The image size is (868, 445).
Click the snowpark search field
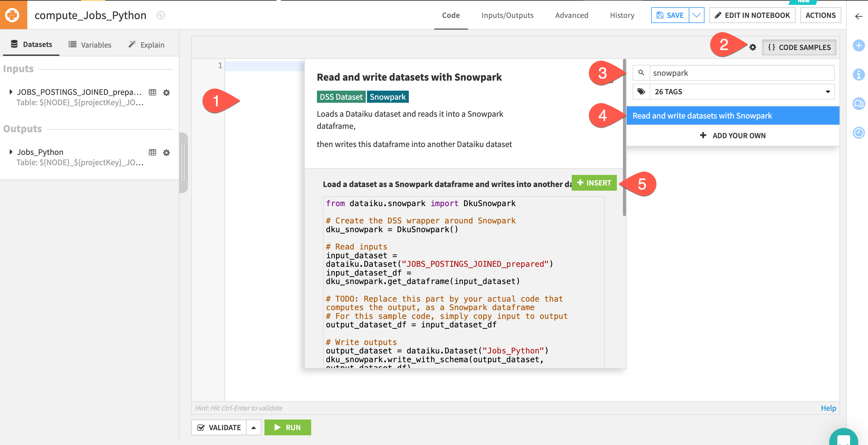pyautogui.click(x=741, y=73)
